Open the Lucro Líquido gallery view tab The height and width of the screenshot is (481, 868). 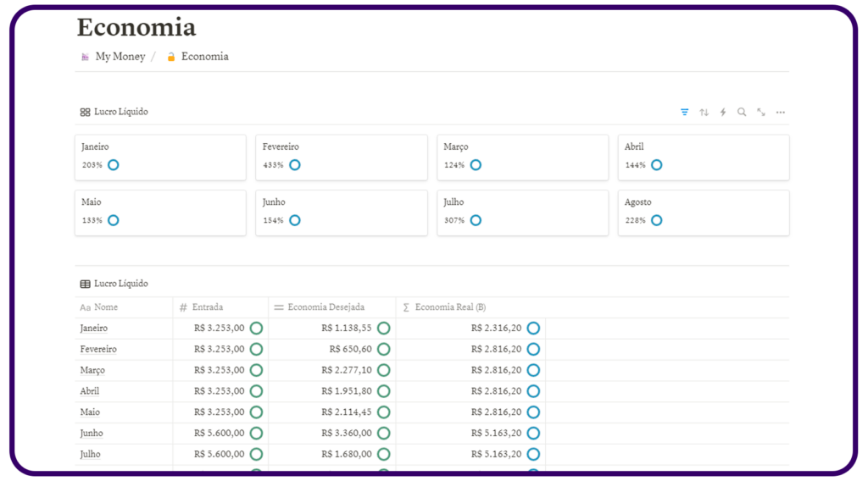(114, 112)
